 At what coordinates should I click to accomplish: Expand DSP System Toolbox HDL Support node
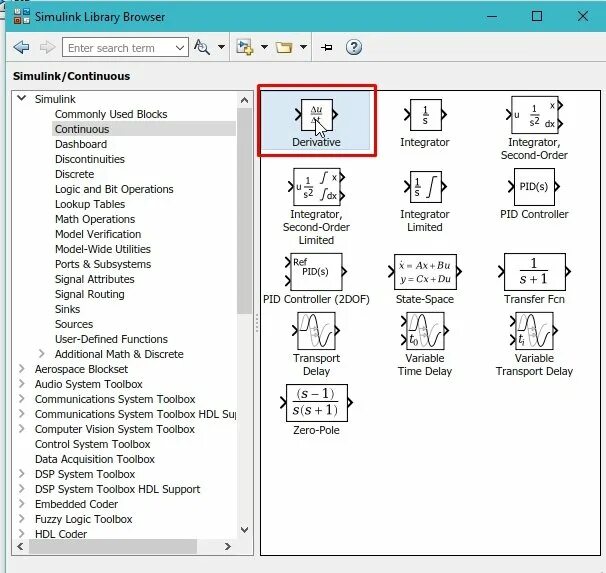click(x=22, y=489)
